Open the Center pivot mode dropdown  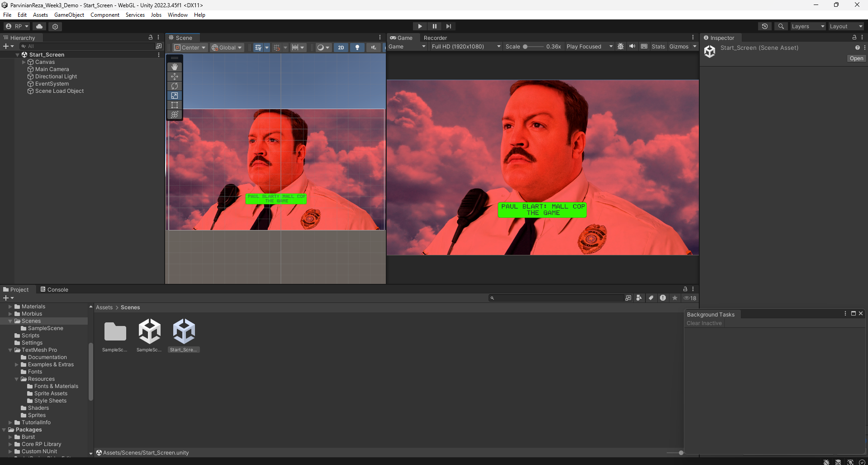(190, 48)
